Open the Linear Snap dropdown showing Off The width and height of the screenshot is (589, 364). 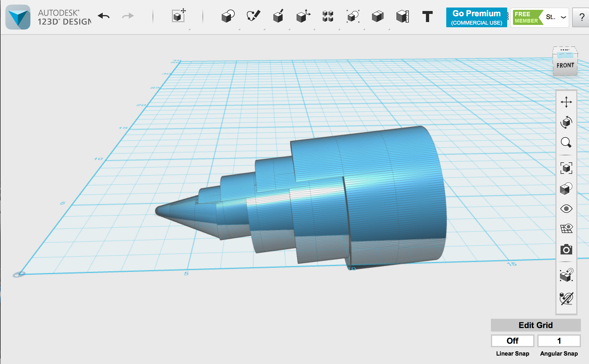click(512, 341)
